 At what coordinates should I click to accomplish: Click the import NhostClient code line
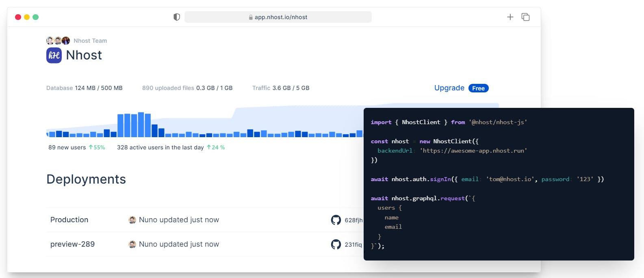[x=449, y=122]
